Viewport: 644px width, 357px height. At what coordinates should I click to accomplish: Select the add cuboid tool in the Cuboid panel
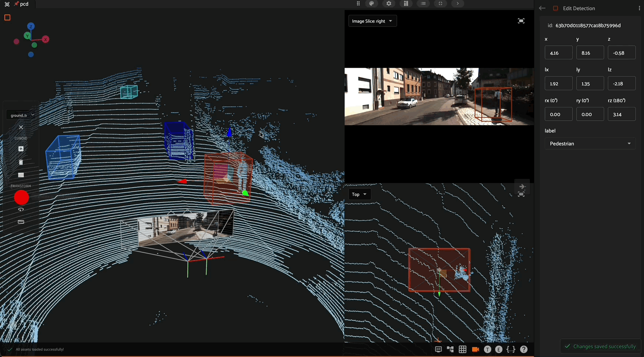click(21, 149)
